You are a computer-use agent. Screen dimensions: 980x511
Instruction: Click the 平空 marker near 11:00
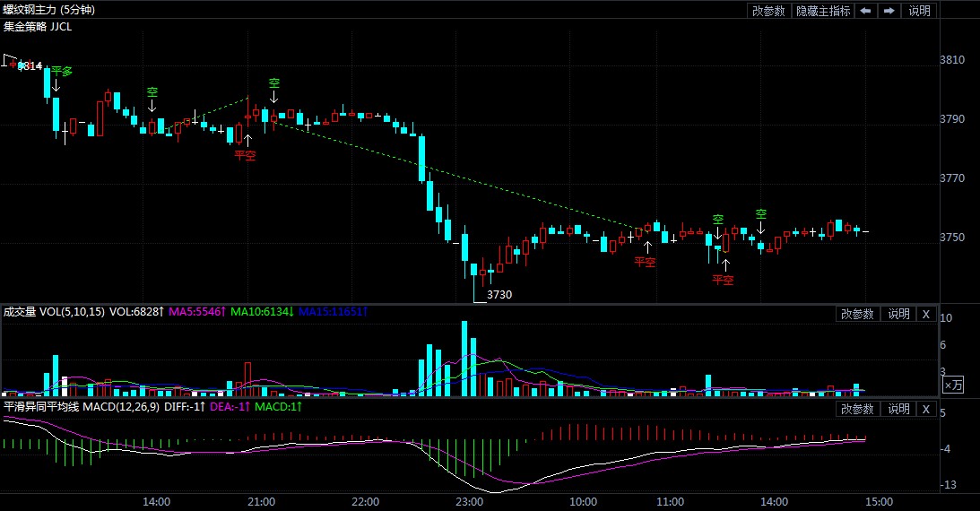pyautogui.click(x=645, y=262)
